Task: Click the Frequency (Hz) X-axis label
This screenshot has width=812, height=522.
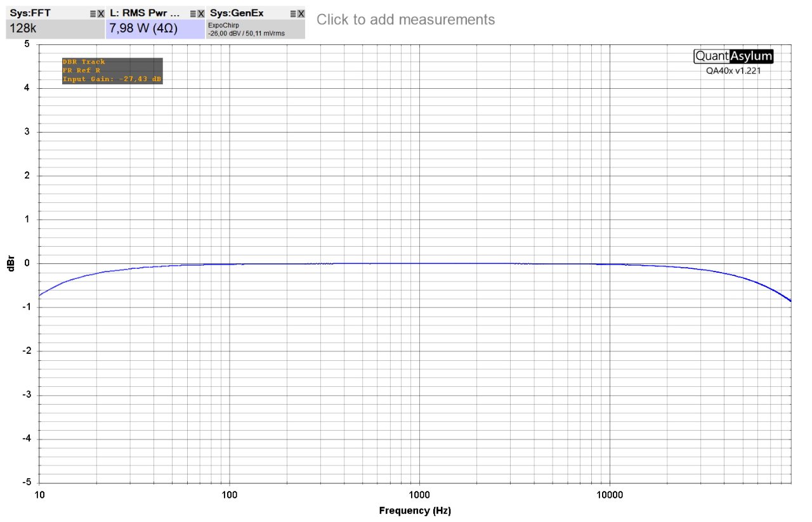Action: click(x=415, y=511)
